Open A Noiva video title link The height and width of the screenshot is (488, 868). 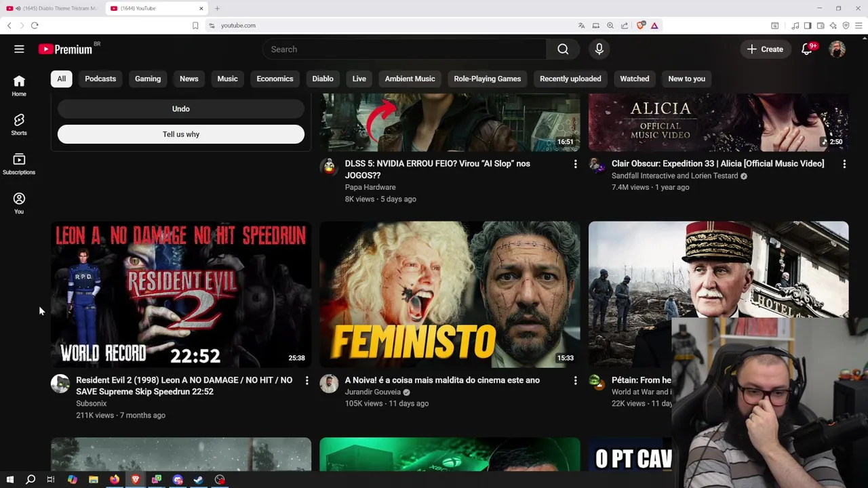click(442, 380)
